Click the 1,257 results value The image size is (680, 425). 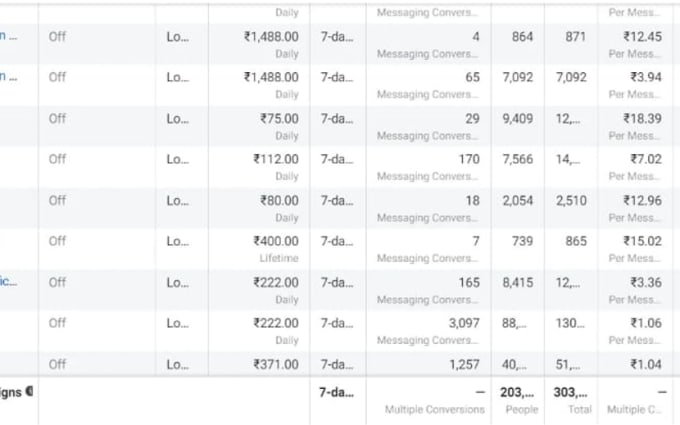(x=462, y=364)
